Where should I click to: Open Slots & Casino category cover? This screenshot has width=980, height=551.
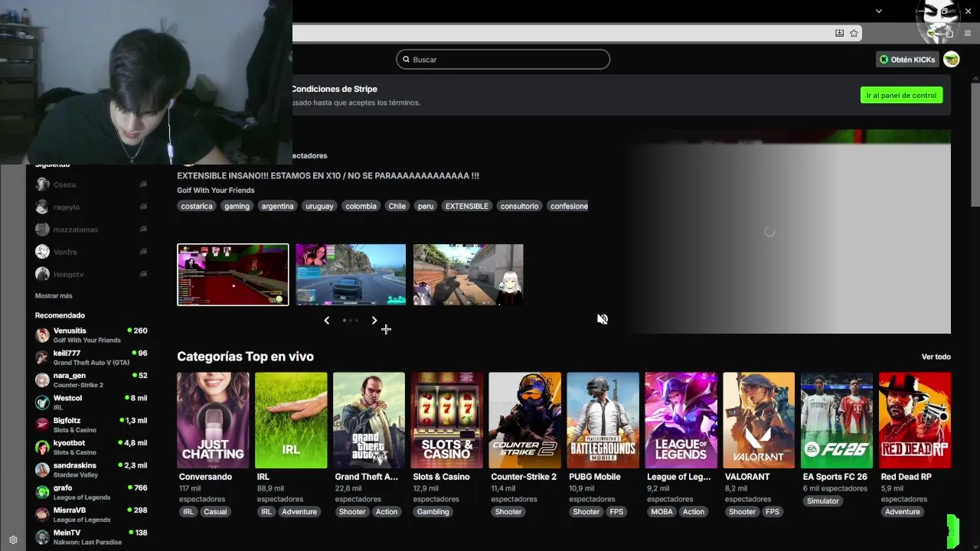click(447, 420)
